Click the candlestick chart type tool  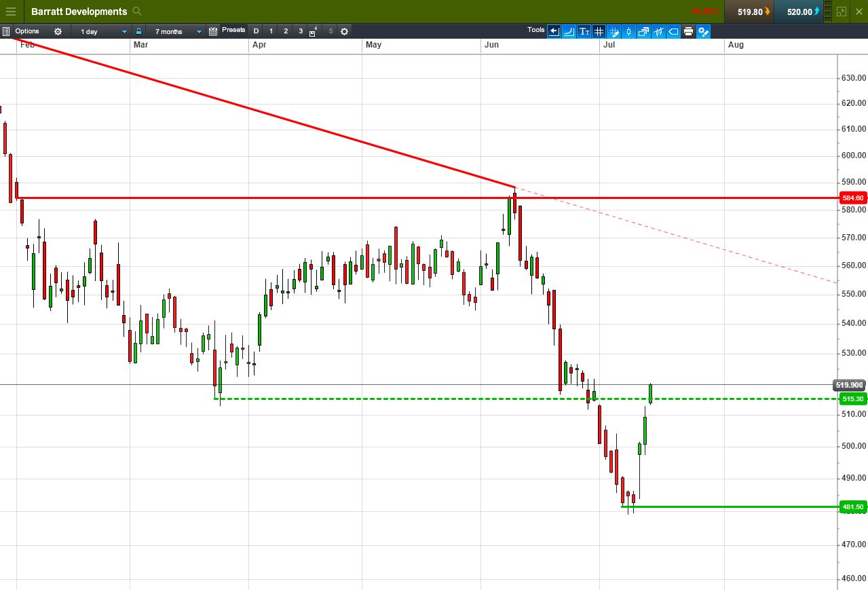click(x=628, y=31)
